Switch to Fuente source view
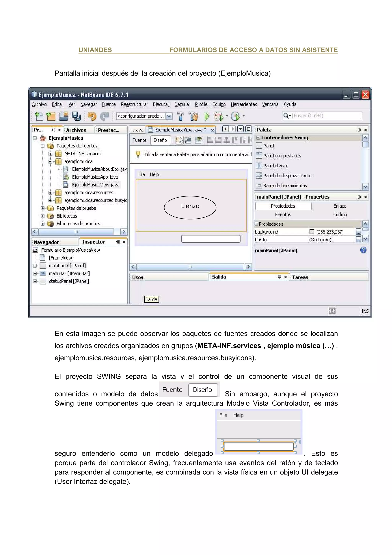This screenshot has height=555, width=392. point(139,140)
